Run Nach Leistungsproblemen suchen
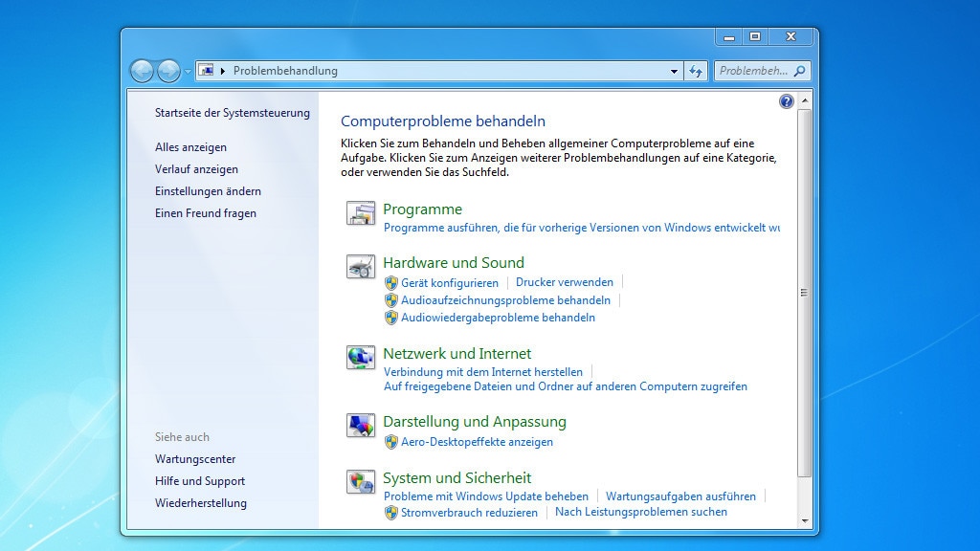 (x=641, y=513)
